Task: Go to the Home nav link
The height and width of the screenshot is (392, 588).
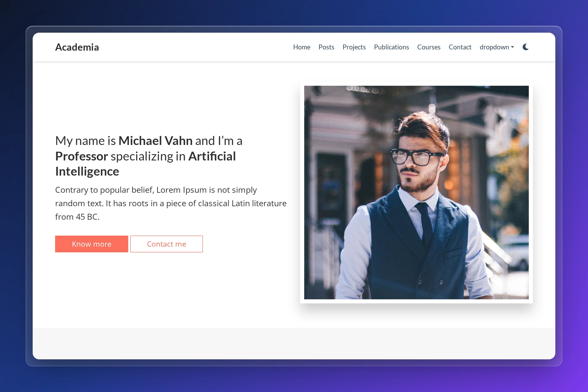Action: (302, 47)
